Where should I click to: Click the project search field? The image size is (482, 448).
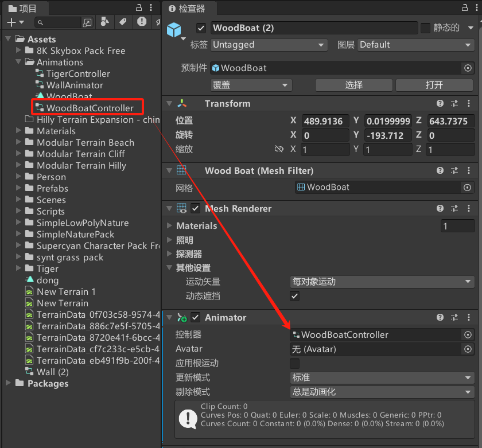(59, 22)
